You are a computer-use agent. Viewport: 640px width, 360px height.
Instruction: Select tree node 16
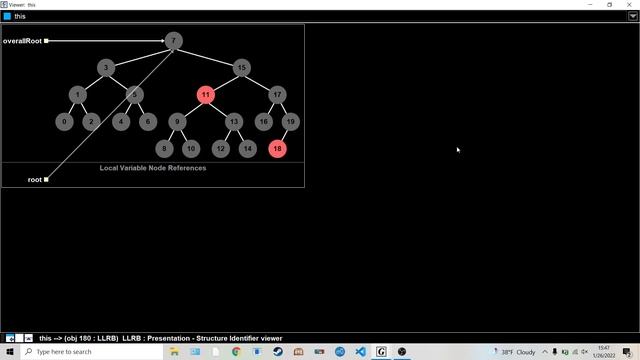tap(264, 122)
